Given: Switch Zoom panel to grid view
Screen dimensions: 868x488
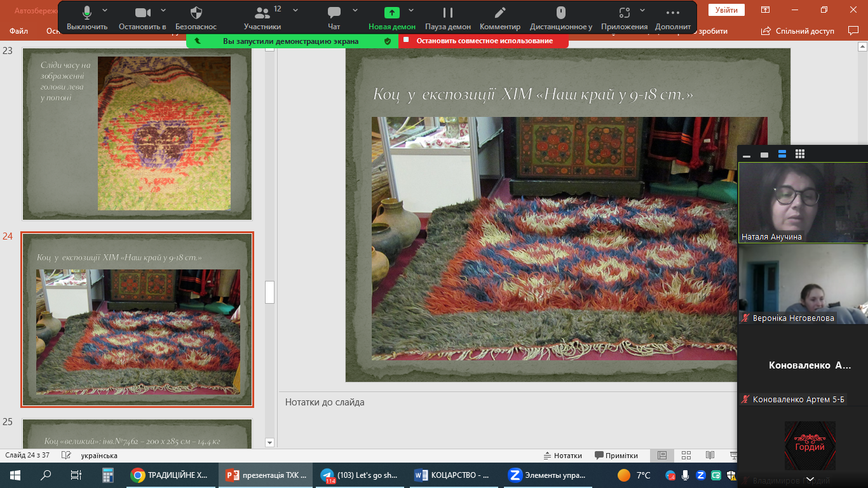Looking at the screenshot, I should coord(800,154).
